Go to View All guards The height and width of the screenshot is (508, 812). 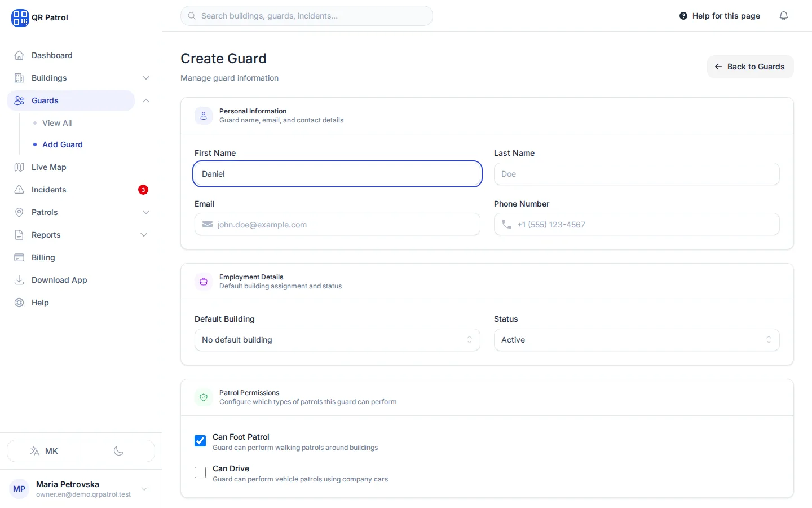coord(57,123)
